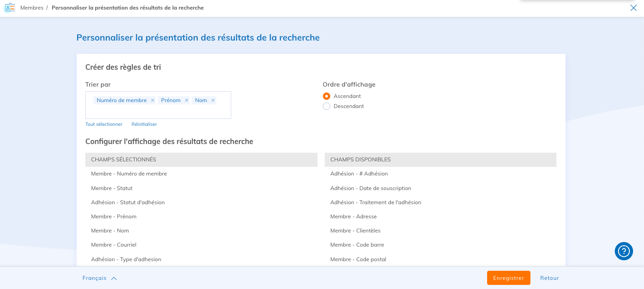Close the page with the X
Viewport: 644px width, 289px height.
coord(633,8)
